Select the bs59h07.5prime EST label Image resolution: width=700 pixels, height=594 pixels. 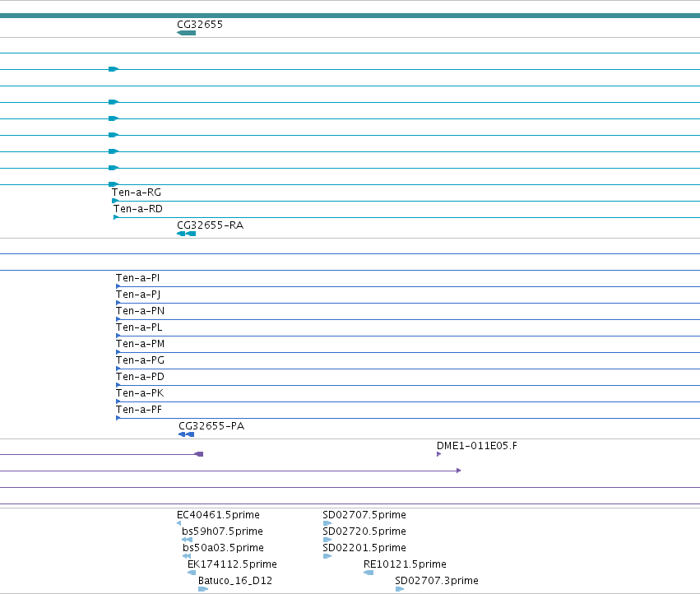point(222,531)
